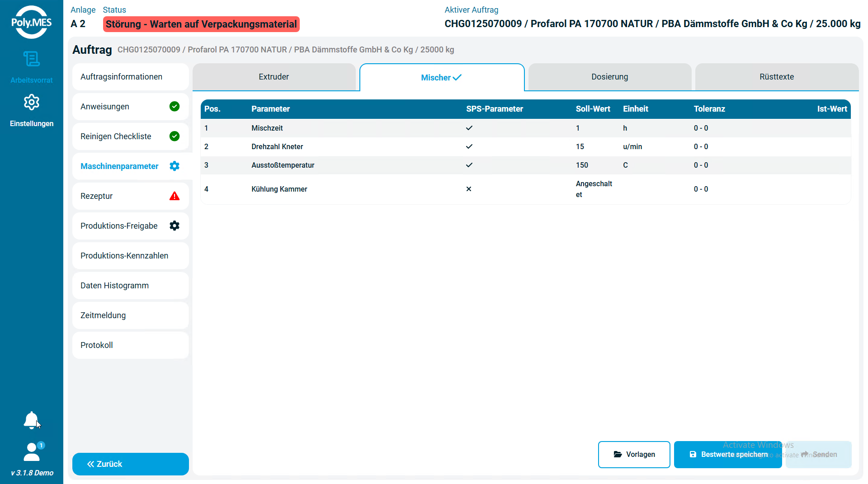
Task: Open Einstellungen gear icon
Action: pos(32,103)
